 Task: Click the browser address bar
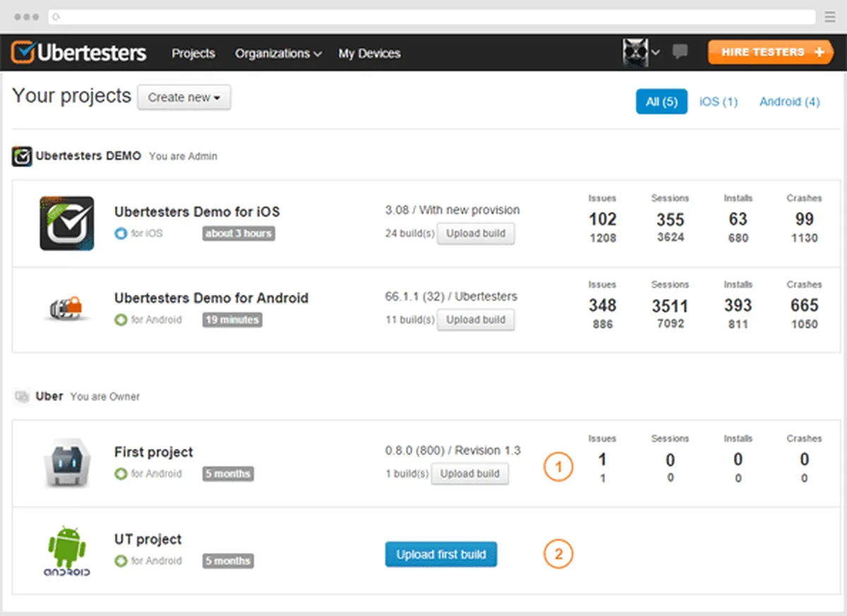click(x=431, y=17)
